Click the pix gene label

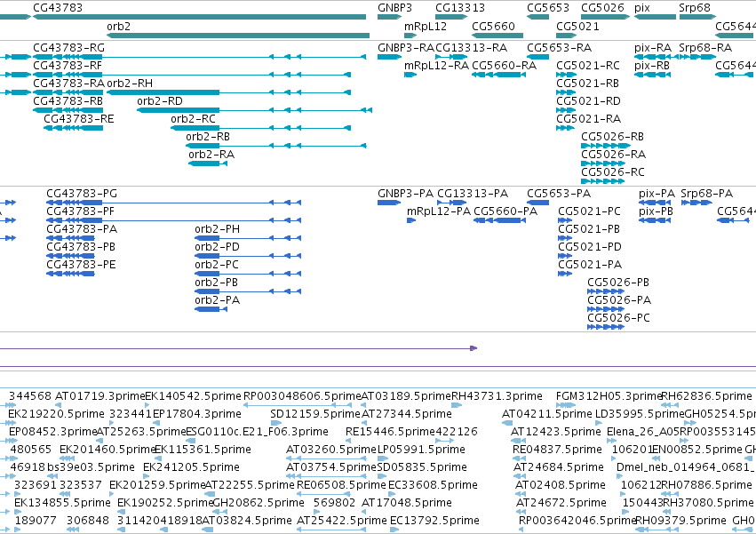click(x=642, y=8)
